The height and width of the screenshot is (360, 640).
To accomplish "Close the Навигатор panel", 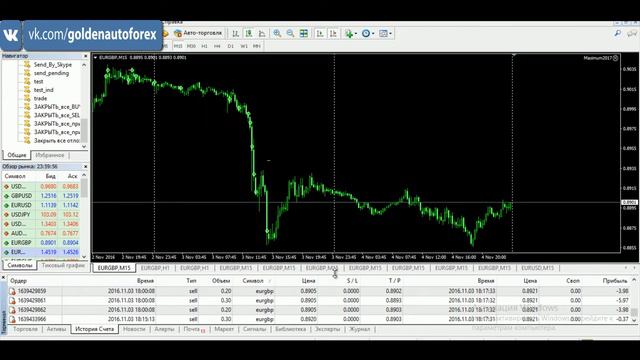I will [x=85, y=56].
